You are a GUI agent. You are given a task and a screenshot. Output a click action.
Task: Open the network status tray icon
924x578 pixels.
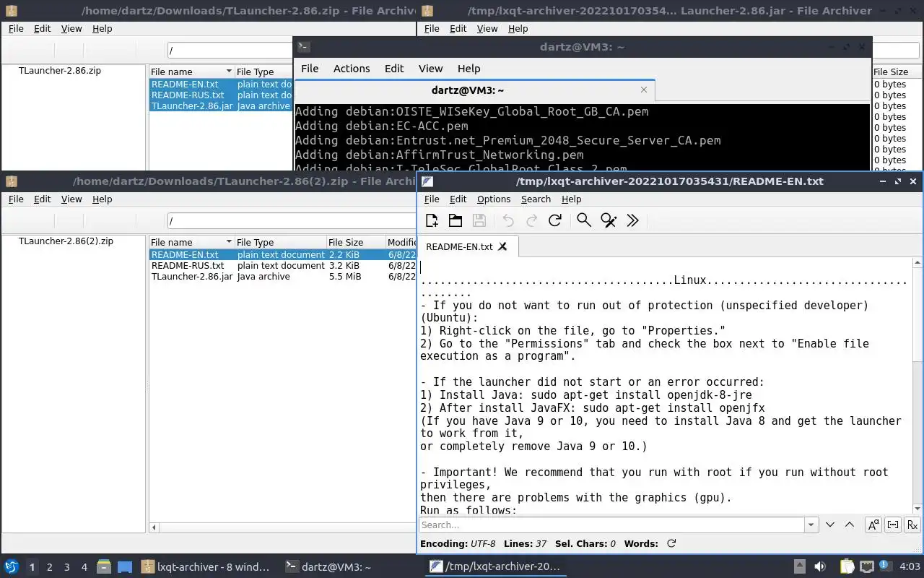pyautogui.click(x=867, y=567)
